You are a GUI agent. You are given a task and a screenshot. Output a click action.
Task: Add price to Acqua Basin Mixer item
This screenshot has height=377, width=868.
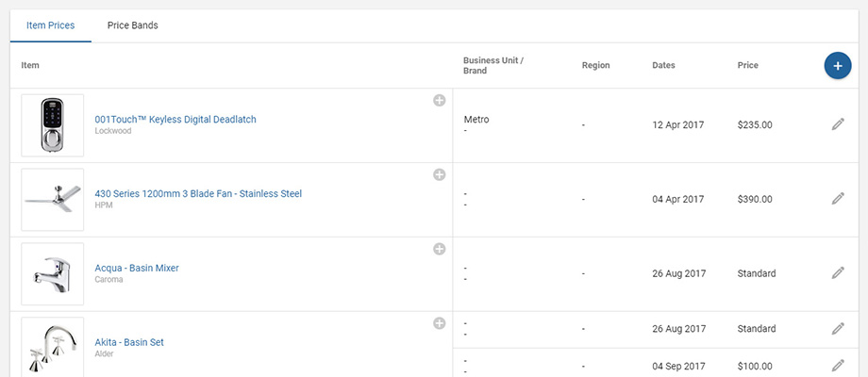click(x=439, y=249)
